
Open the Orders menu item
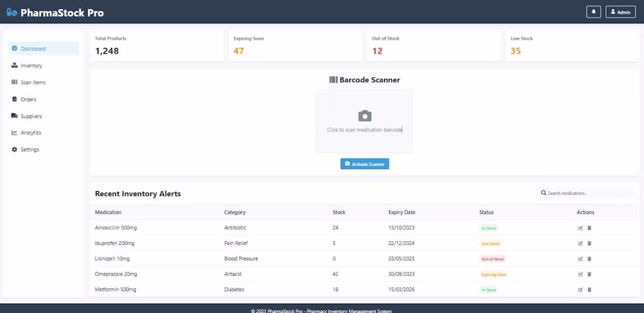tap(43, 99)
